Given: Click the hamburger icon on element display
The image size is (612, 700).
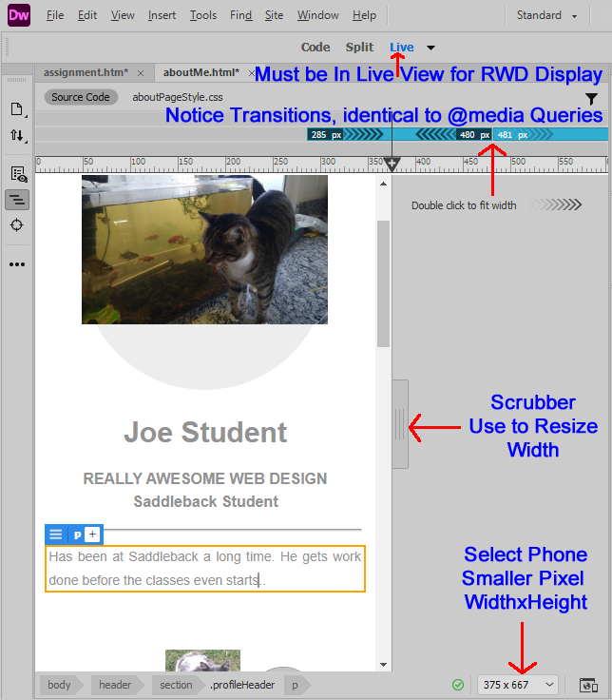Looking at the screenshot, I should (x=56, y=535).
